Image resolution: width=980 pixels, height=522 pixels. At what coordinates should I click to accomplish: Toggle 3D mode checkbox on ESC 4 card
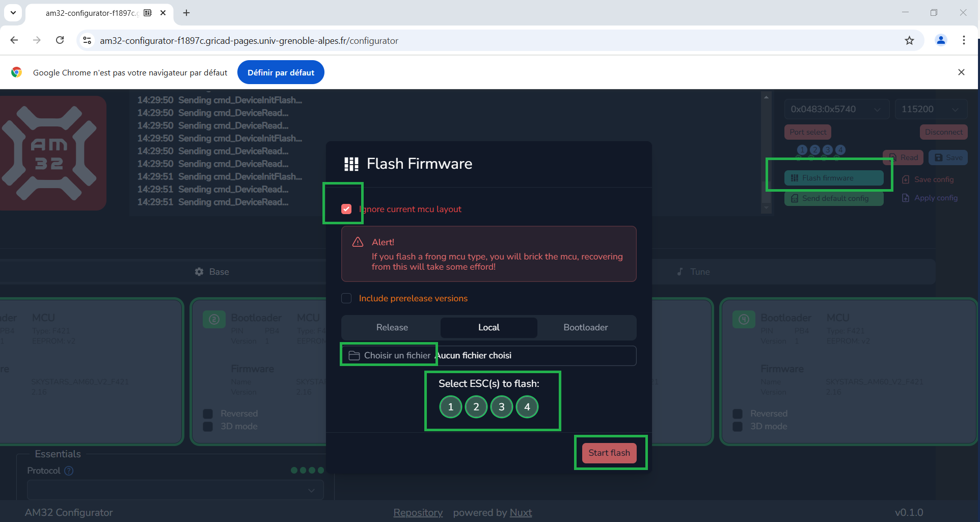(738, 426)
